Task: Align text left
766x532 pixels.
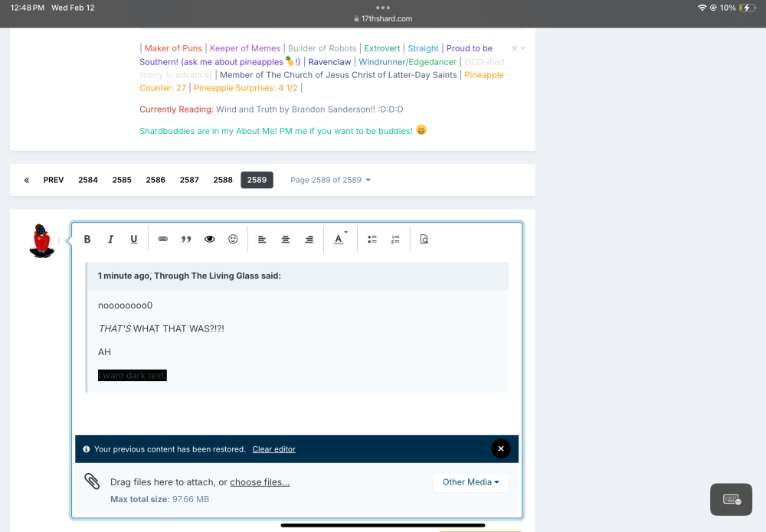Action: tap(262, 239)
